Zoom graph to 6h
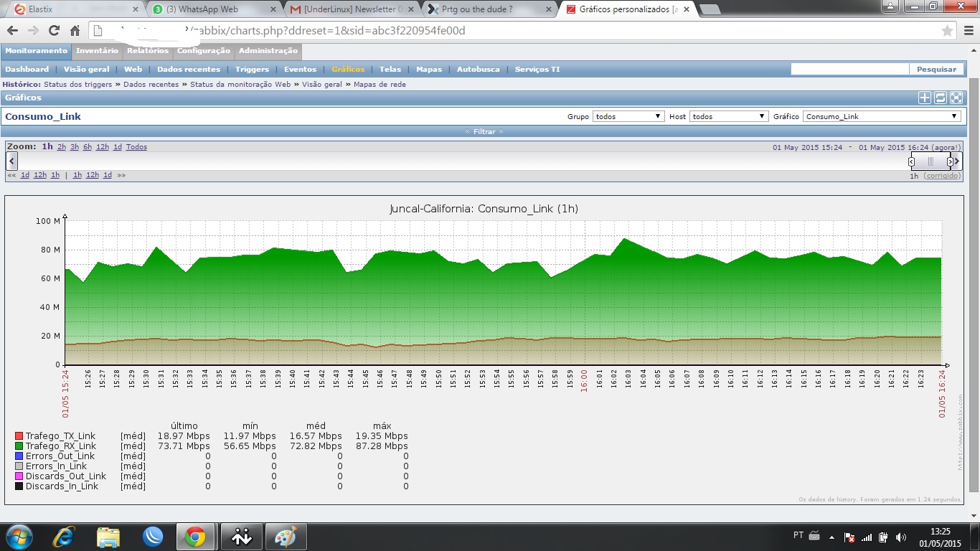 87,147
